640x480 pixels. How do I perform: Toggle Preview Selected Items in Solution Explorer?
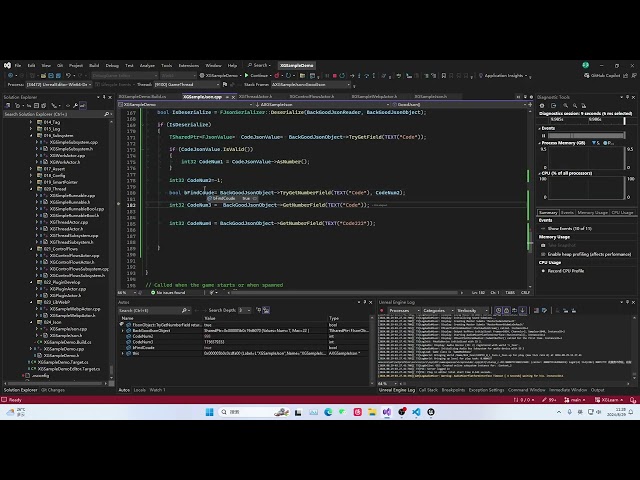coord(82,105)
